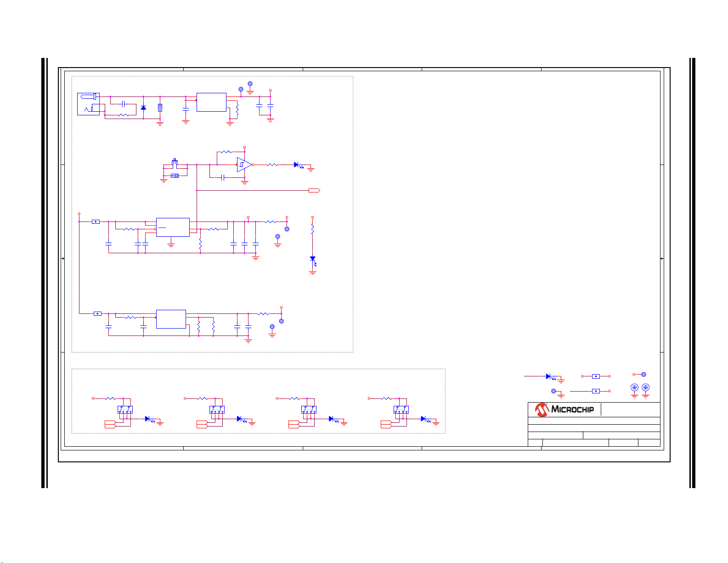The image size is (728, 563).
Task: Select the series resistor on the bottom regulator output
Action: (263, 313)
